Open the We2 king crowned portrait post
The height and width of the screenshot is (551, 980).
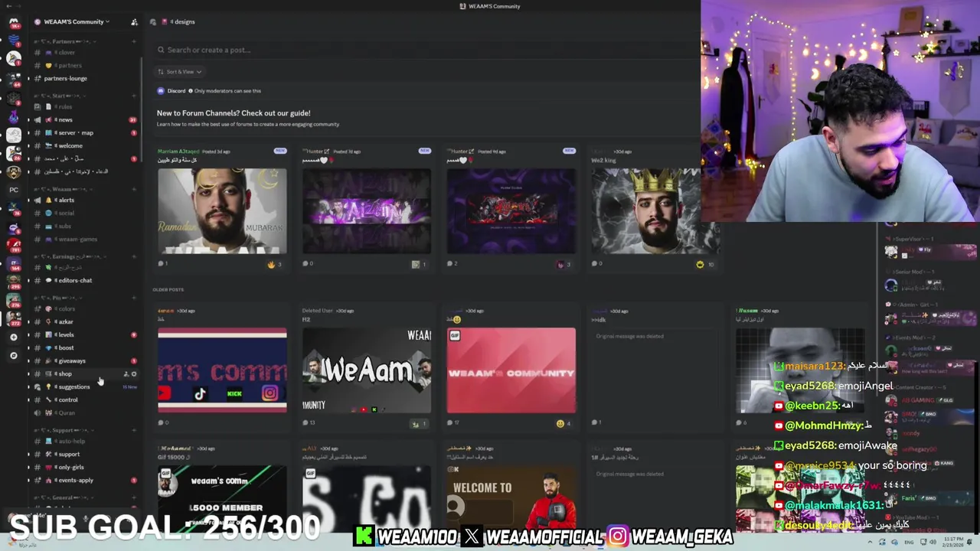(655, 211)
